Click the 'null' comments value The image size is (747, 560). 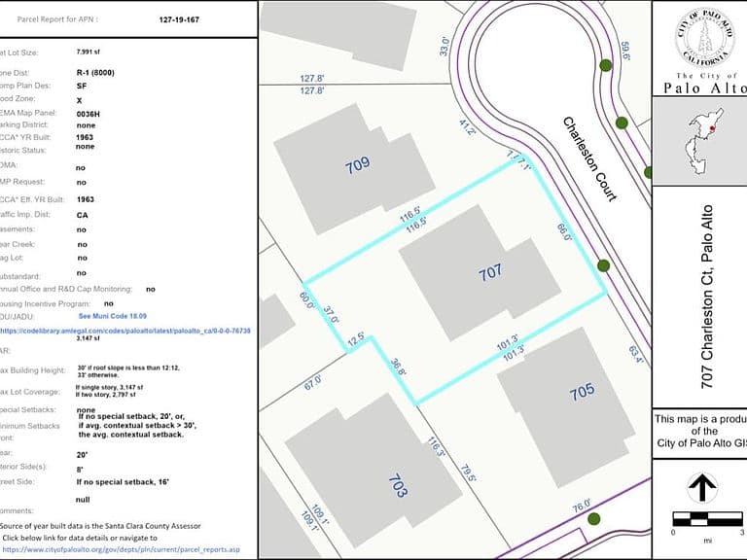pyautogui.click(x=83, y=500)
